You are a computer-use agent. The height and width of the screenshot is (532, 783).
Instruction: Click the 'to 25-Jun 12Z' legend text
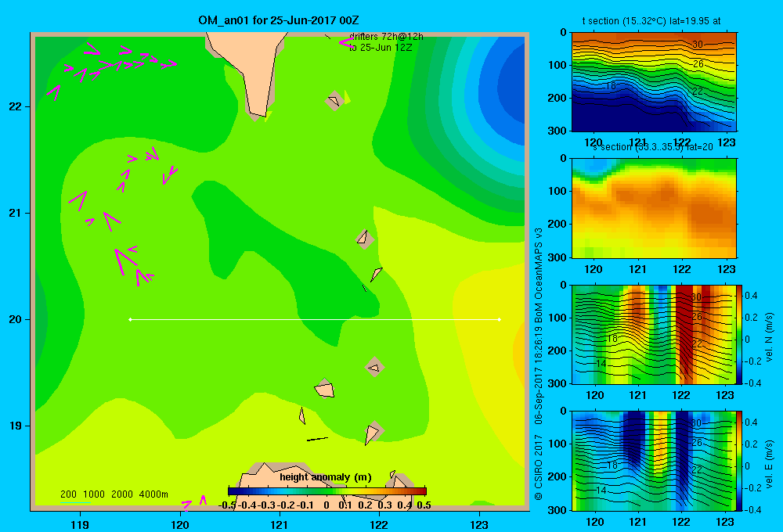[x=381, y=48]
